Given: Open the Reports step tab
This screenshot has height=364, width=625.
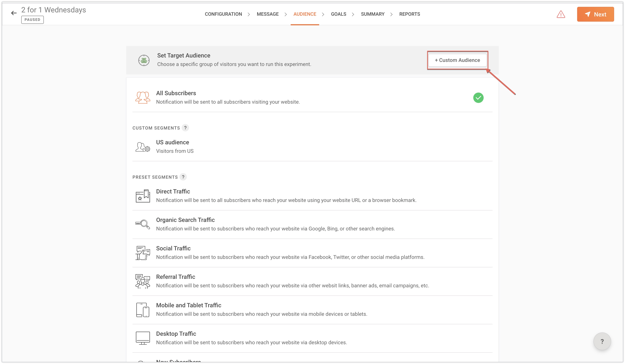Looking at the screenshot, I should (x=410, y=14).
